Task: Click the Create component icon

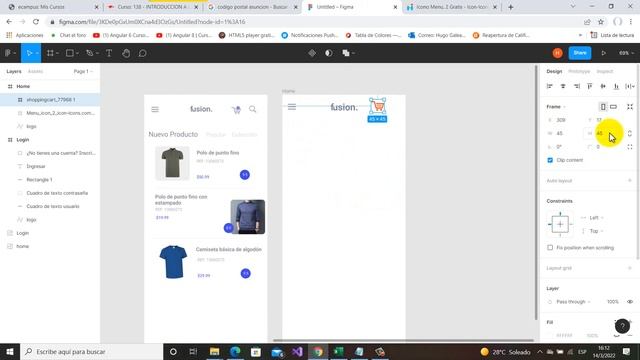Action: click(312, 53)
